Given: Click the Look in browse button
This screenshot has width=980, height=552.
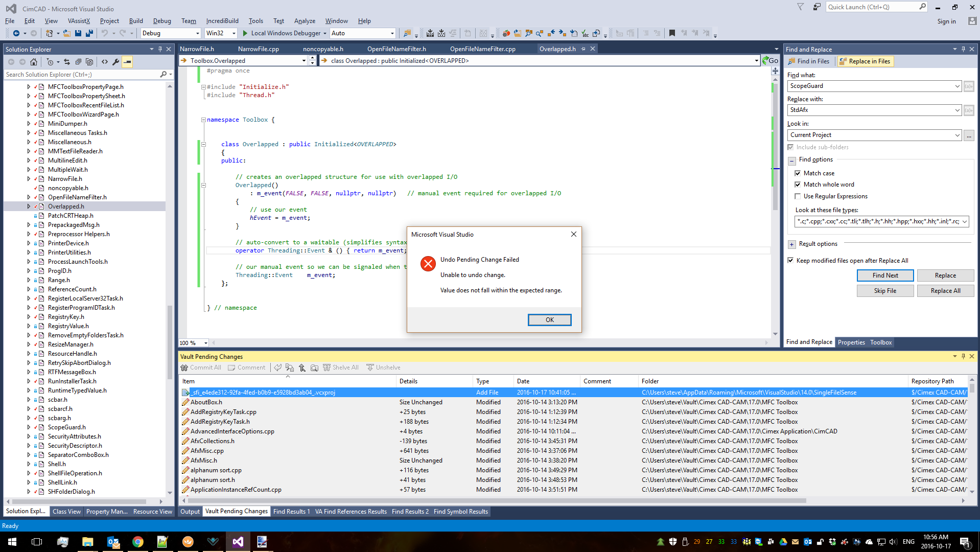Looking at the screenshot, I should click(969, 135).
